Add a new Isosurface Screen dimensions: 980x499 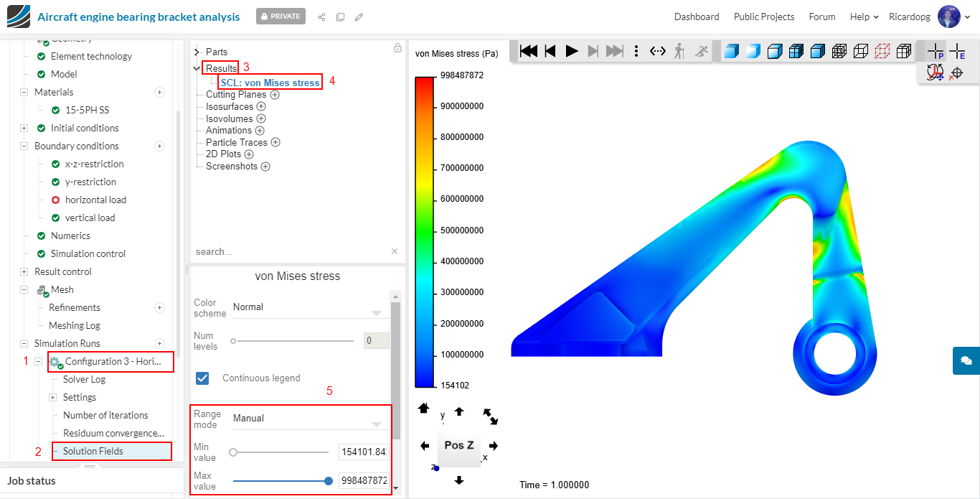coord(261,107)
